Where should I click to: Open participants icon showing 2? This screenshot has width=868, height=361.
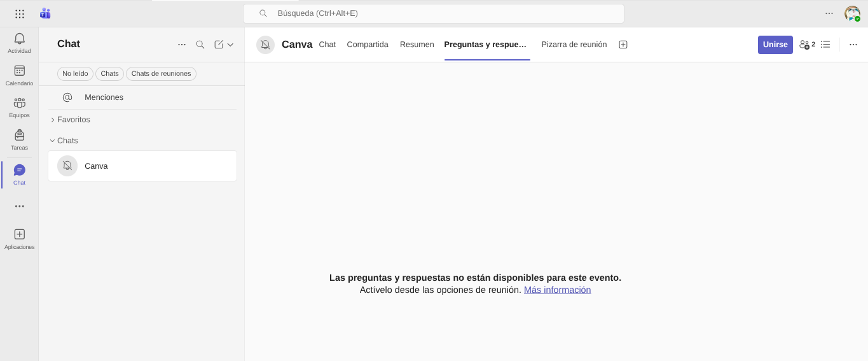(x=807, y=45)
